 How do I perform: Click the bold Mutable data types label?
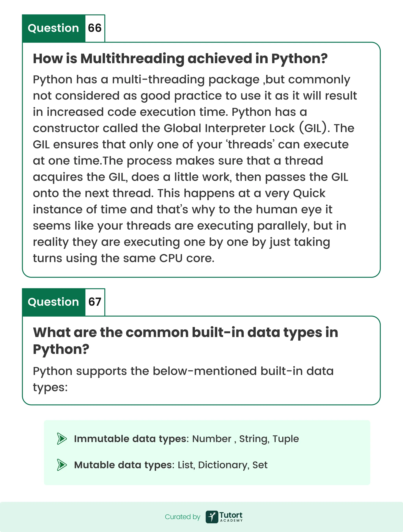point(124,465)
